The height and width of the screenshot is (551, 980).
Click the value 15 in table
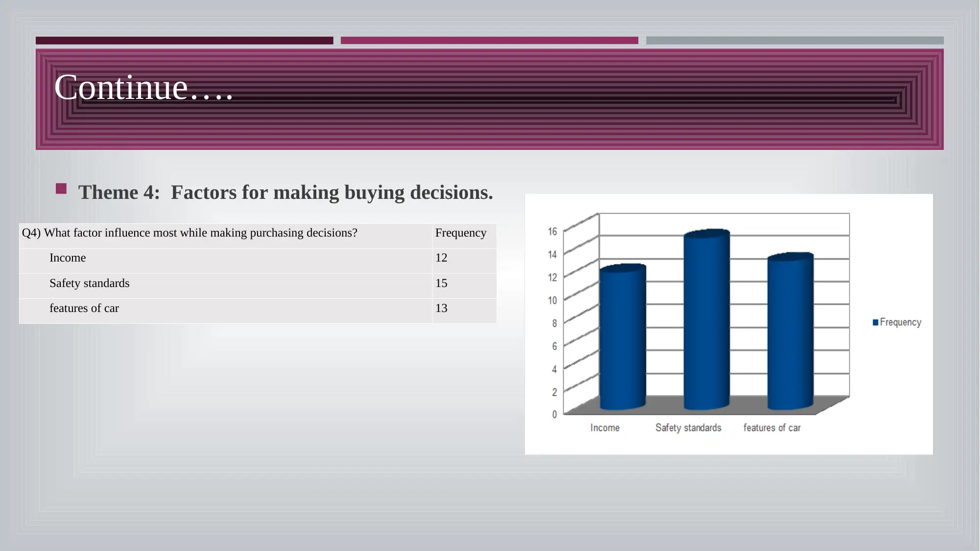[441, 284]
